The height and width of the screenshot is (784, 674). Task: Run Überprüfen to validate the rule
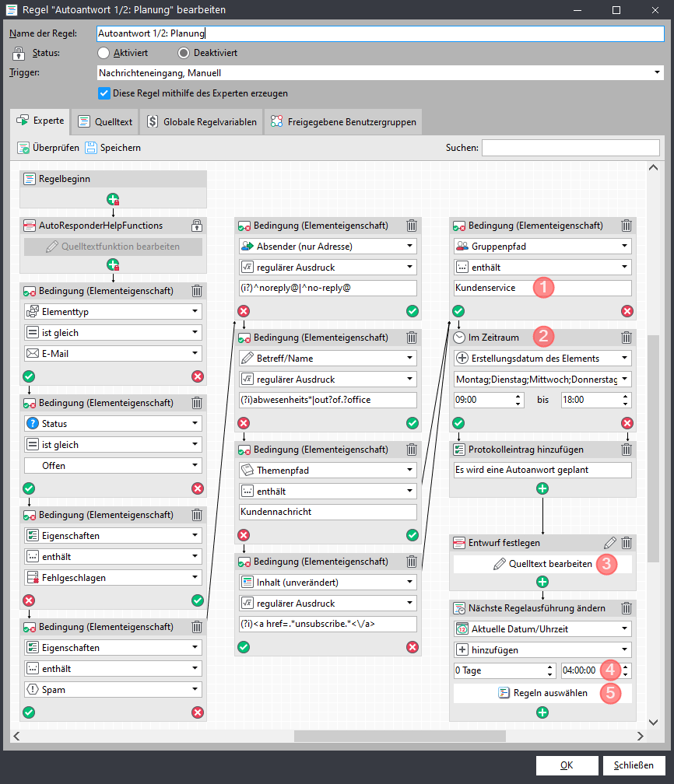[48, 148]
